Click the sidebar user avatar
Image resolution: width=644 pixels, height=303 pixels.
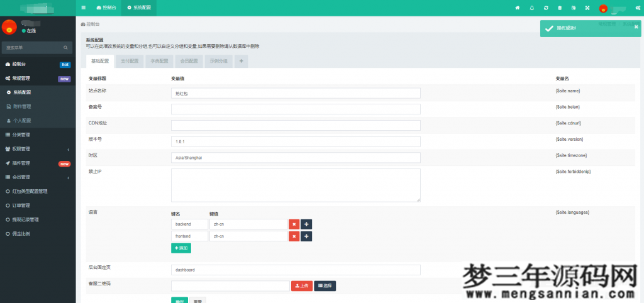(9, 26)
